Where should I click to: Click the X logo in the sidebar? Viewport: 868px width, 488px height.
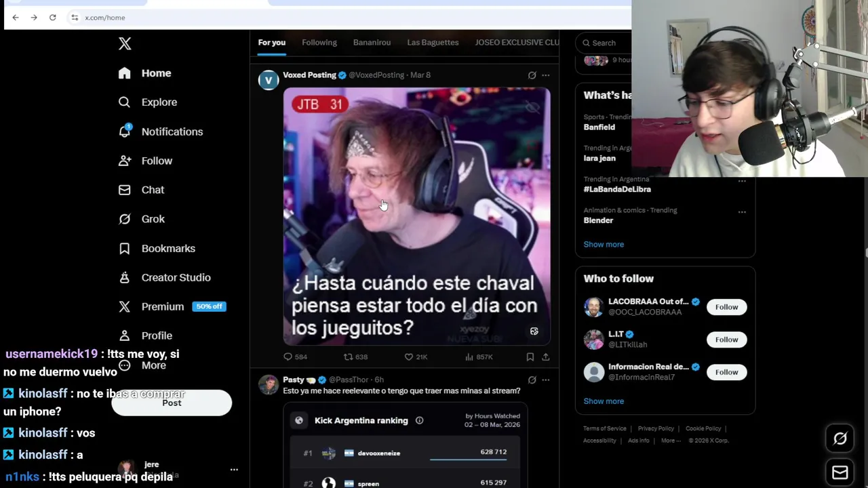pos(125,44)
